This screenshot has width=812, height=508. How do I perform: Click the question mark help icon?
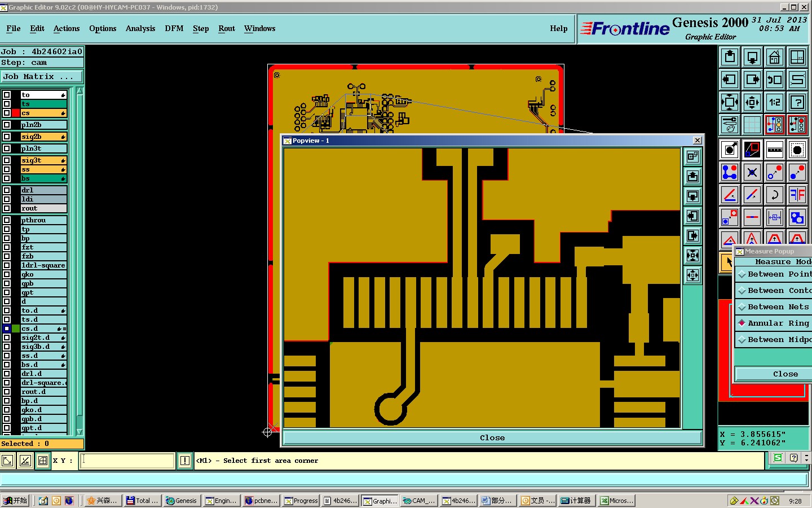(x=797, y=102)
